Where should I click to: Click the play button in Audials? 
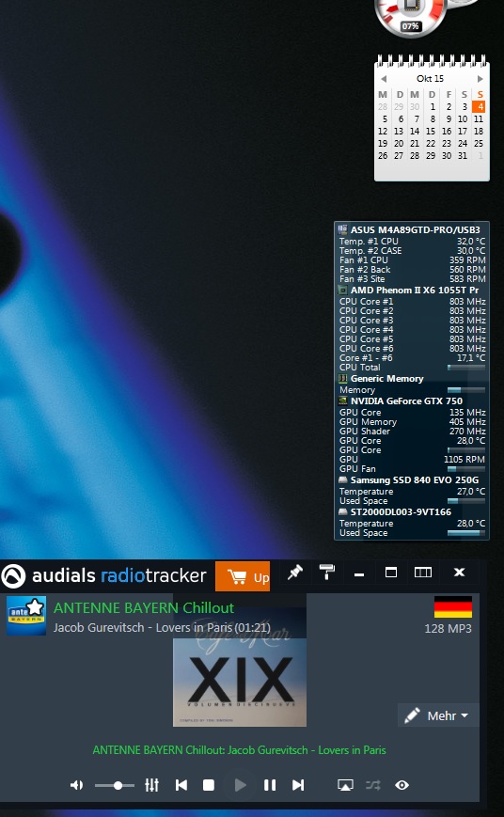pyautogui.click(x=240, y=785)
